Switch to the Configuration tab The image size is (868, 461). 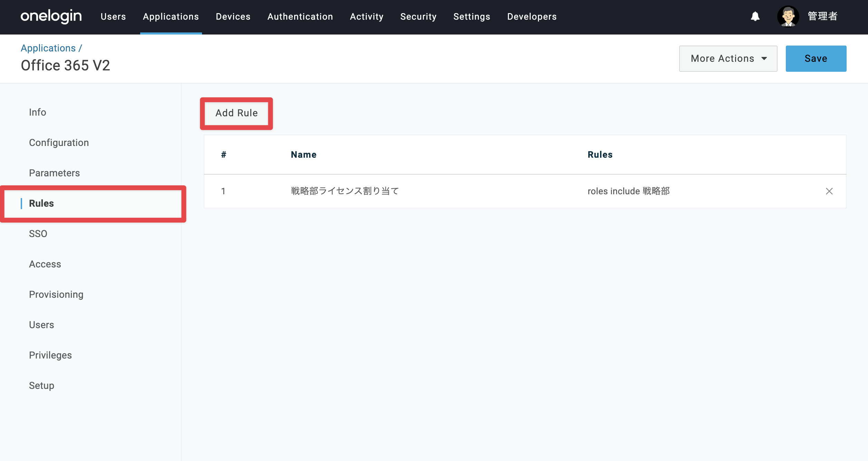click(x=59, y=143)
